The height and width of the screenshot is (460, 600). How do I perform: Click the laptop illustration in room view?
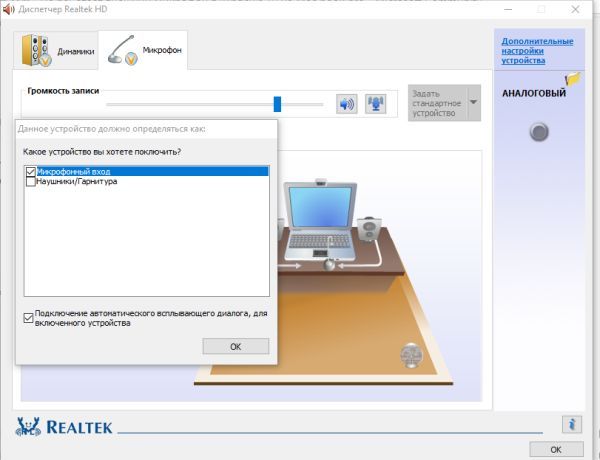[x=320, y=222]
